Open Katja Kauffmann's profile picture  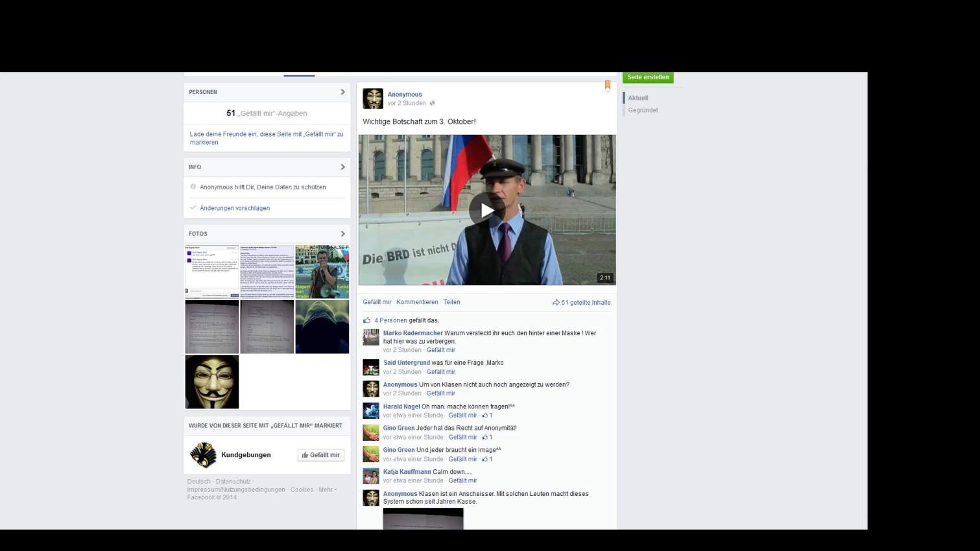click(x=371, y=476)
